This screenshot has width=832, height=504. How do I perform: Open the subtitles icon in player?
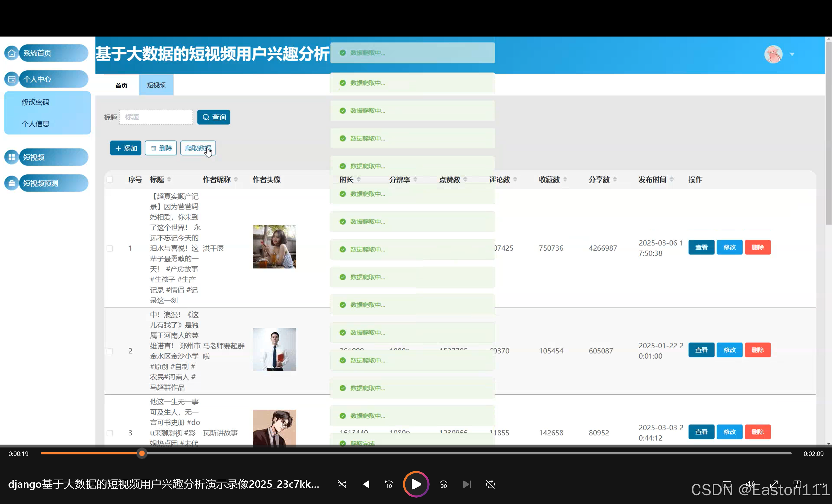[727, 485]
